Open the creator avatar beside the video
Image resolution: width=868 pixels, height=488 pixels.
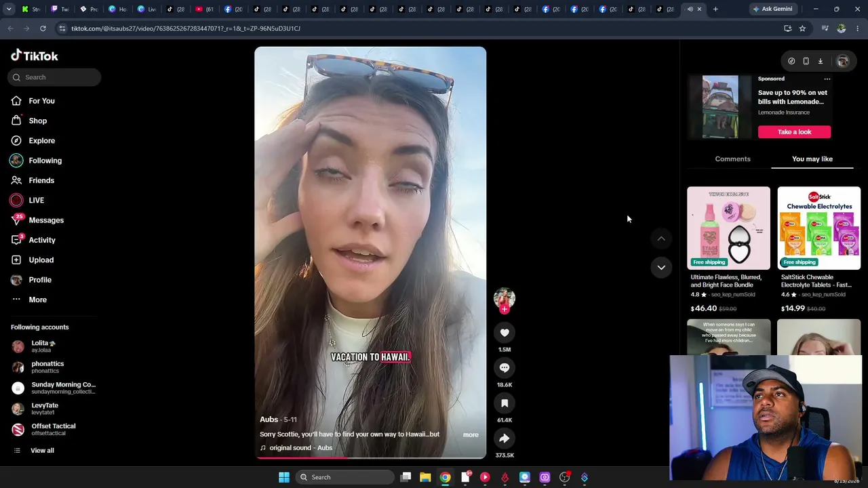click(x=505, y=298)
